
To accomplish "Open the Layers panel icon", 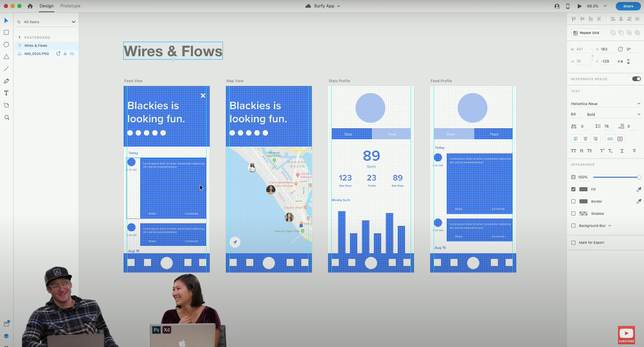I will pos(6,336).
